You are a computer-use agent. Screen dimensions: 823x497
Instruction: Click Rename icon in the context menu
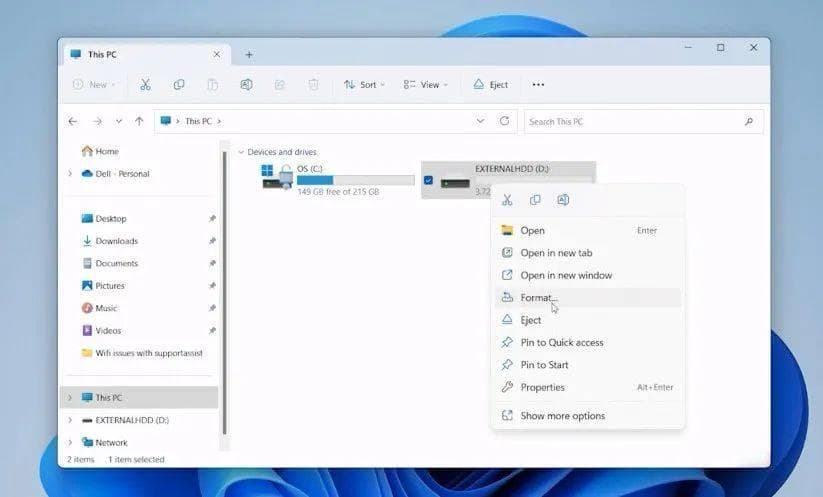coord(563,200)
